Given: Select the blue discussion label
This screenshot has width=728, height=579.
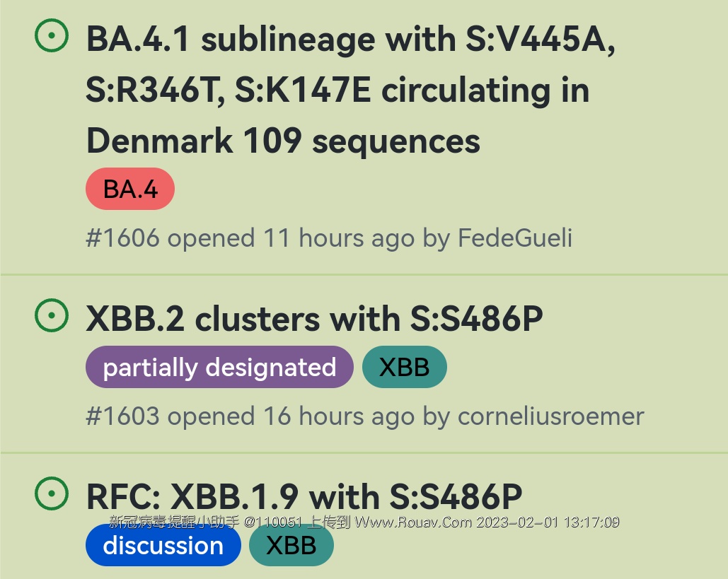Looking at the screenshot, I should 163,545.
